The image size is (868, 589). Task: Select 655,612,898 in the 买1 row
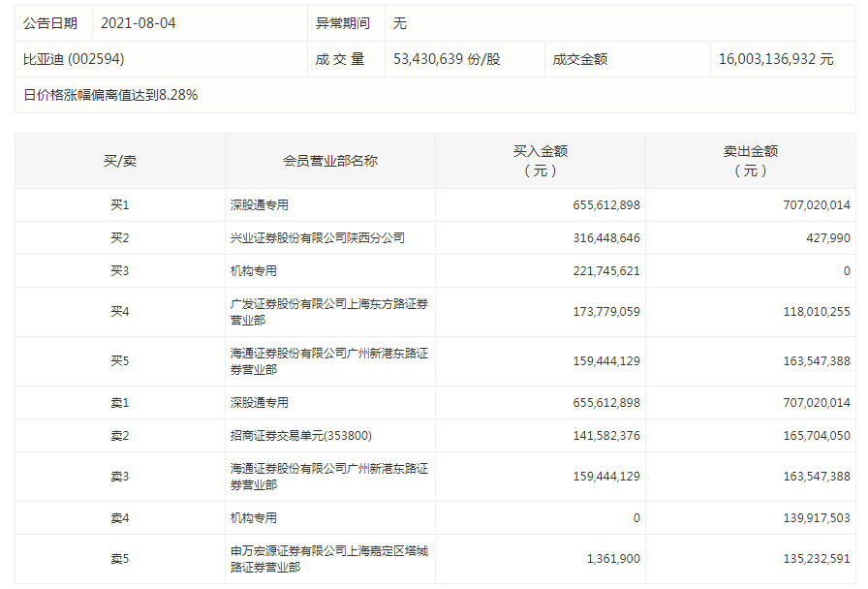pyautogui.click(x=606, y=205)
